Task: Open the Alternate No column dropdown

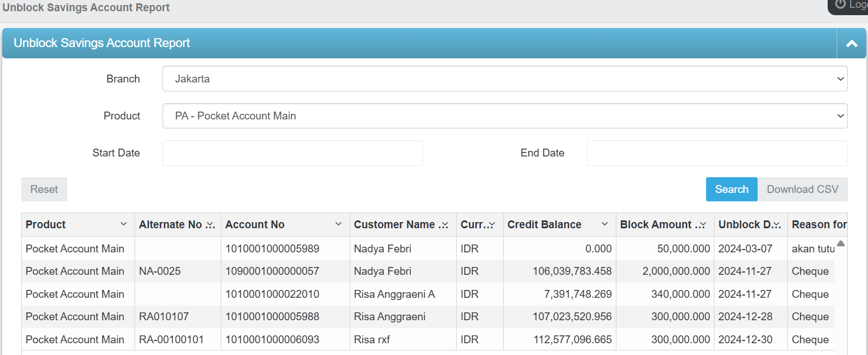Action: (210, 224)
